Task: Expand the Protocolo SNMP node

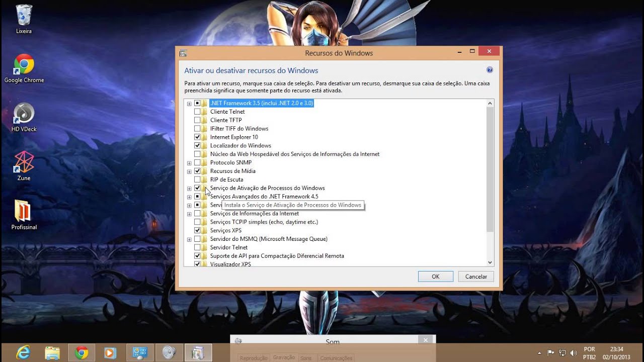Action: pyautogui.click(x=189, y=163)
